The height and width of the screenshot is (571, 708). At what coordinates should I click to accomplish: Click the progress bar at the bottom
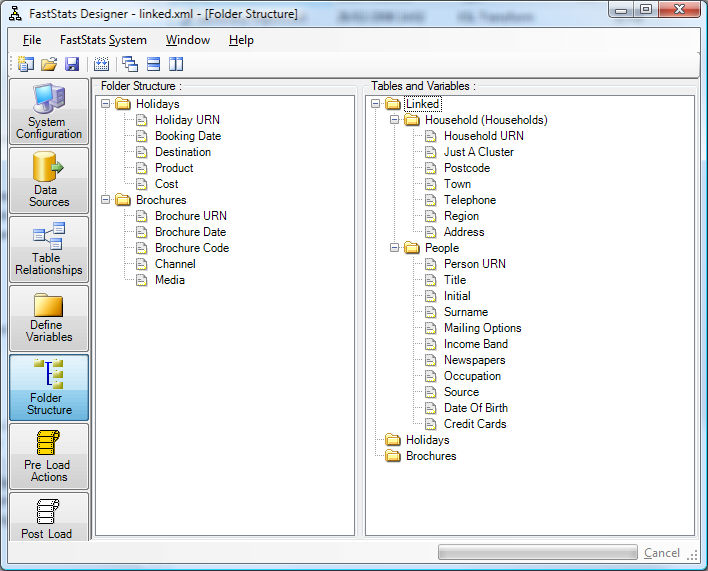537,552
